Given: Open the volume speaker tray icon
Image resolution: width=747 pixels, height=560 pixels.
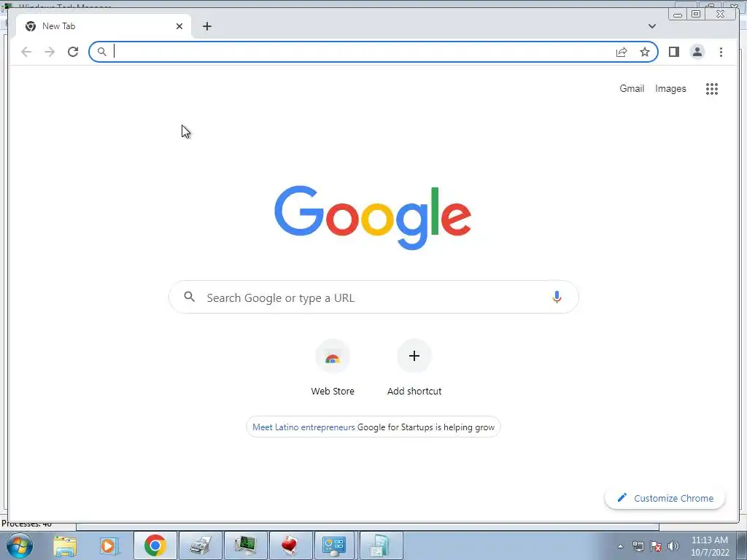Looking at the screenshot, I should click(x=673, y=546).
